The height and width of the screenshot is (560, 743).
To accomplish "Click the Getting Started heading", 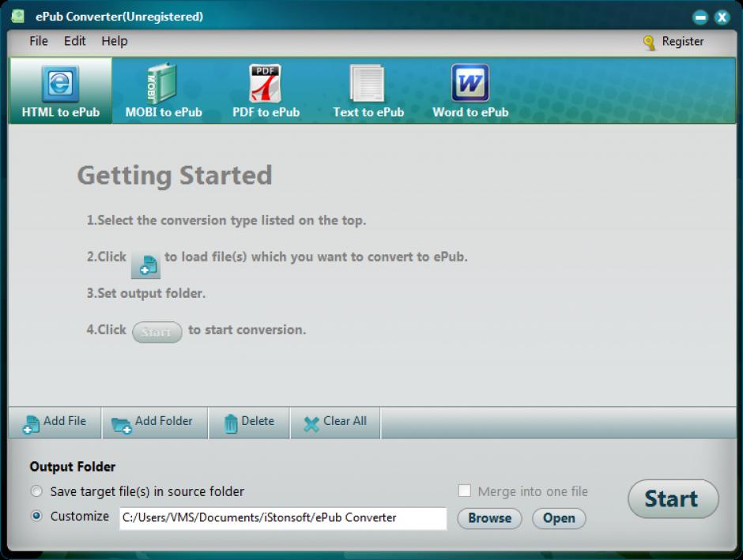I will (x=175, y=176).
